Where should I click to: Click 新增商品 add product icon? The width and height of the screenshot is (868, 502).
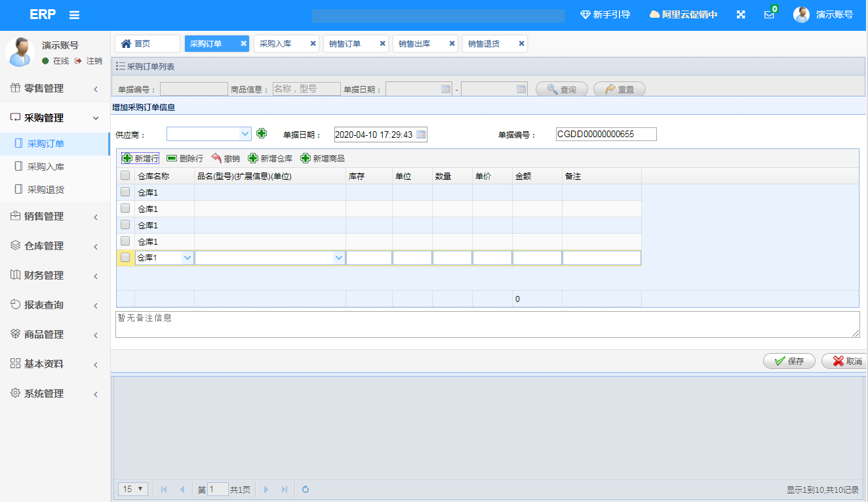pyautogui.click(x=306, y=159)
